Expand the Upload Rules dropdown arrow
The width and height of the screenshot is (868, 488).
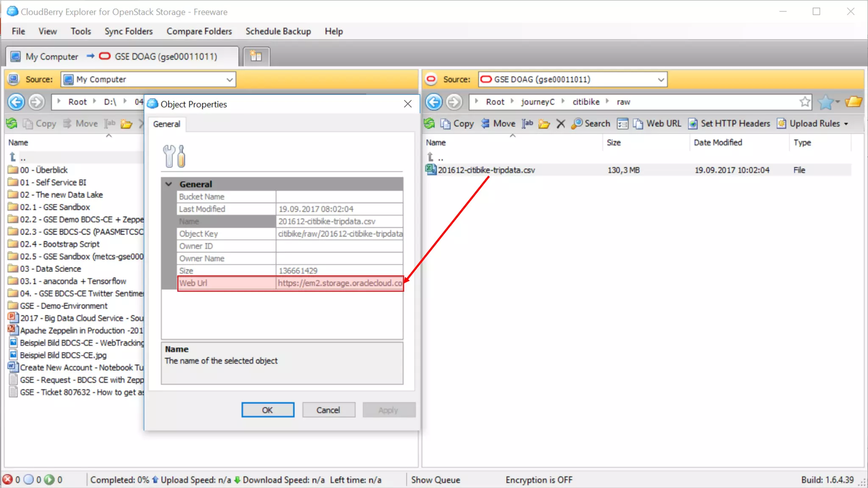pyautogui.click(x=846, y=124)
